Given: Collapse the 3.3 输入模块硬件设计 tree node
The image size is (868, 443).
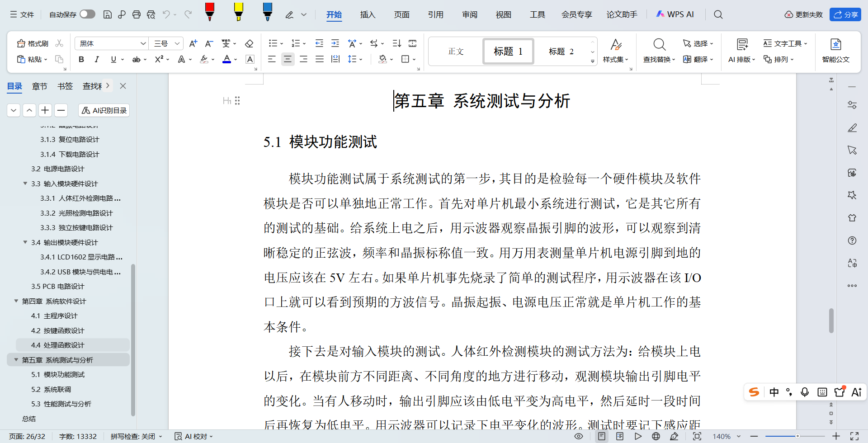Looking at the screenshot, I should click(25, 184).
